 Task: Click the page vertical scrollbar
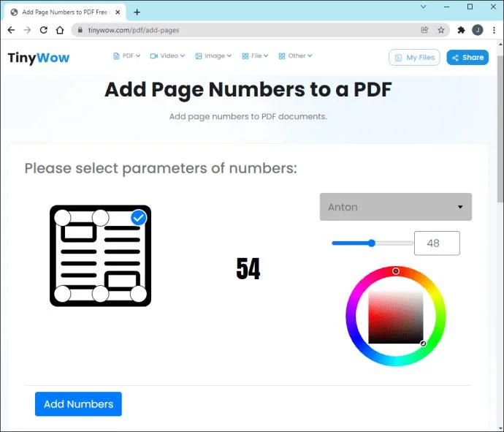pos(500,129)
